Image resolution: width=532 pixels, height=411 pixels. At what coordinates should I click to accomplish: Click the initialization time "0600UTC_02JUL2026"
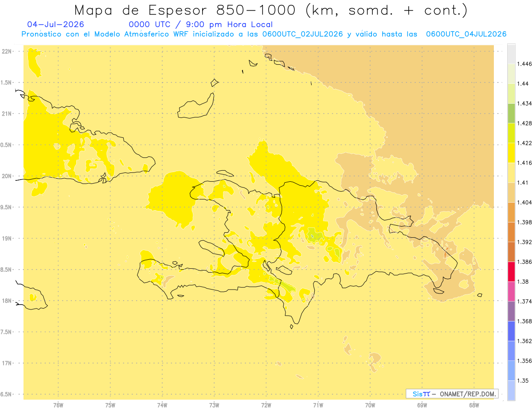[303, 34]
